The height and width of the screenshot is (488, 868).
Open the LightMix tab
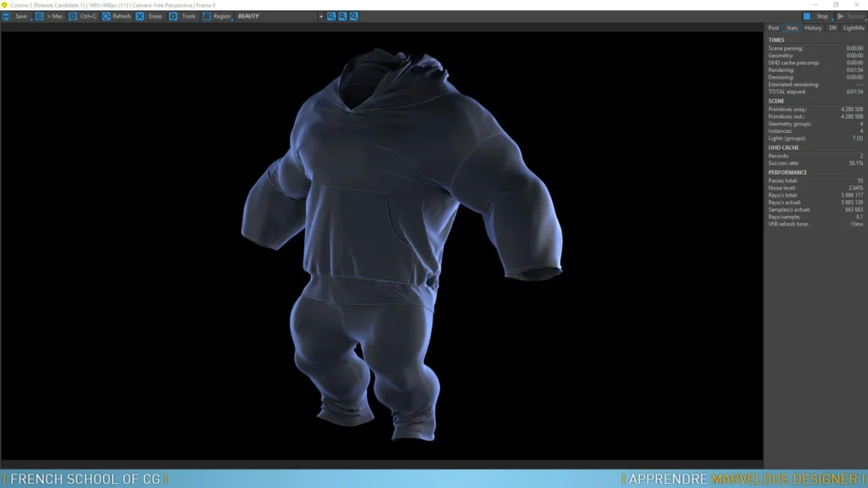click(854, 28)
